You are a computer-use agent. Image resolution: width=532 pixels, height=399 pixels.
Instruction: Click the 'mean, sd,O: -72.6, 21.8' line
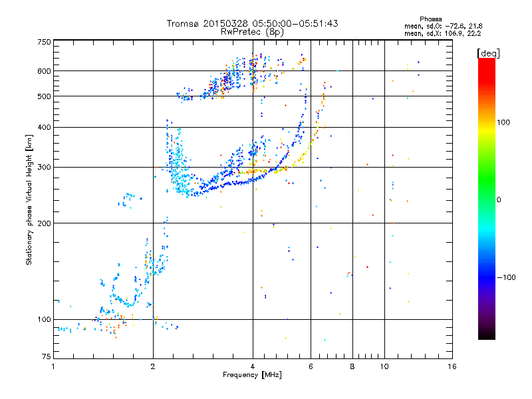(x=443, y=26)
